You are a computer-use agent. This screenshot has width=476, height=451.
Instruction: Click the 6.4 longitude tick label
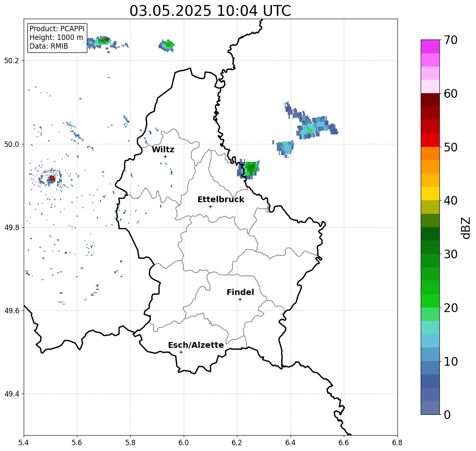(x=291, y=443)
